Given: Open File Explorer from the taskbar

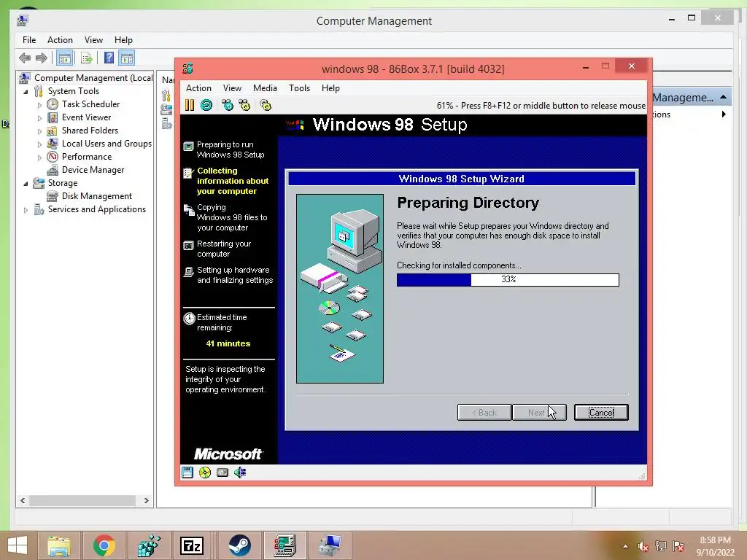Looking at the screenshot, I should click(x=59, y=545).
